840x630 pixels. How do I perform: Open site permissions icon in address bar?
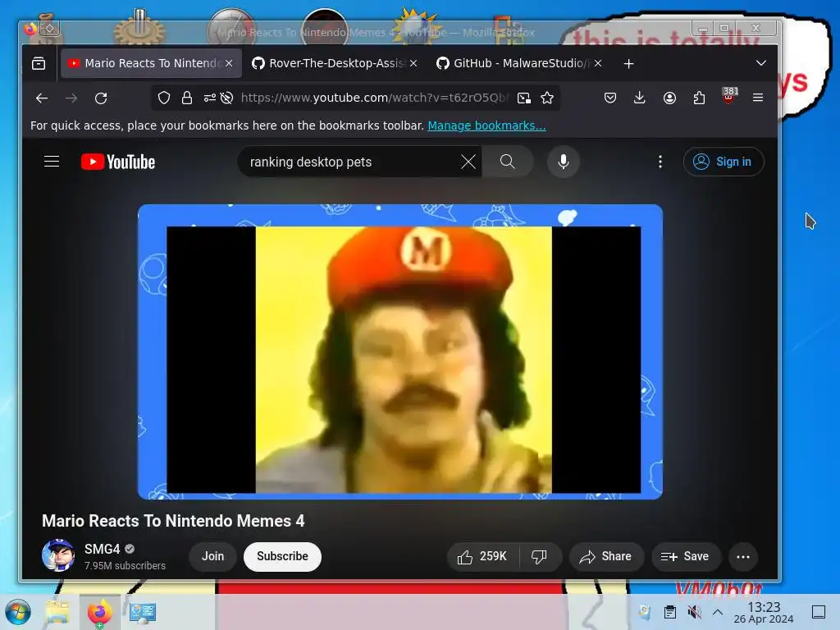pos(210,98)
